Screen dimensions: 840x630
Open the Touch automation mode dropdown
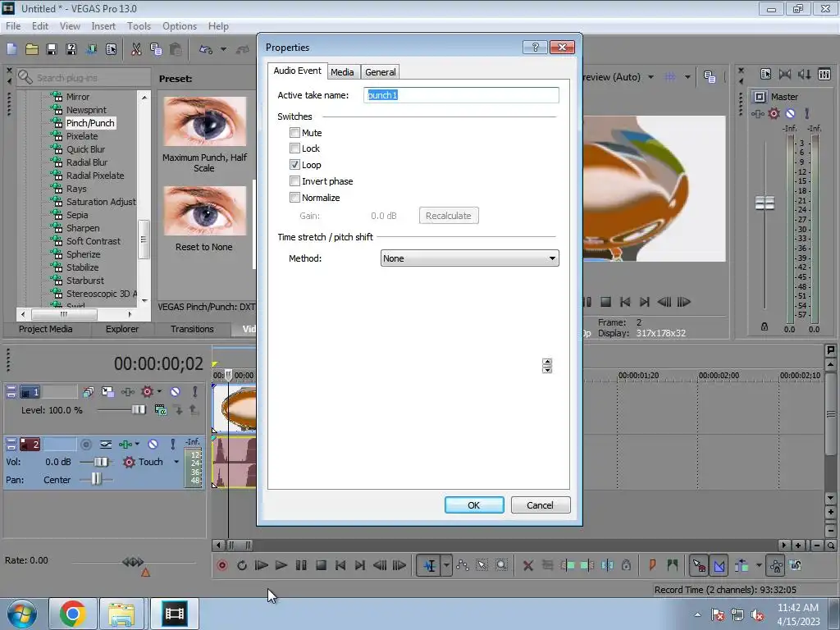[176, 461]
